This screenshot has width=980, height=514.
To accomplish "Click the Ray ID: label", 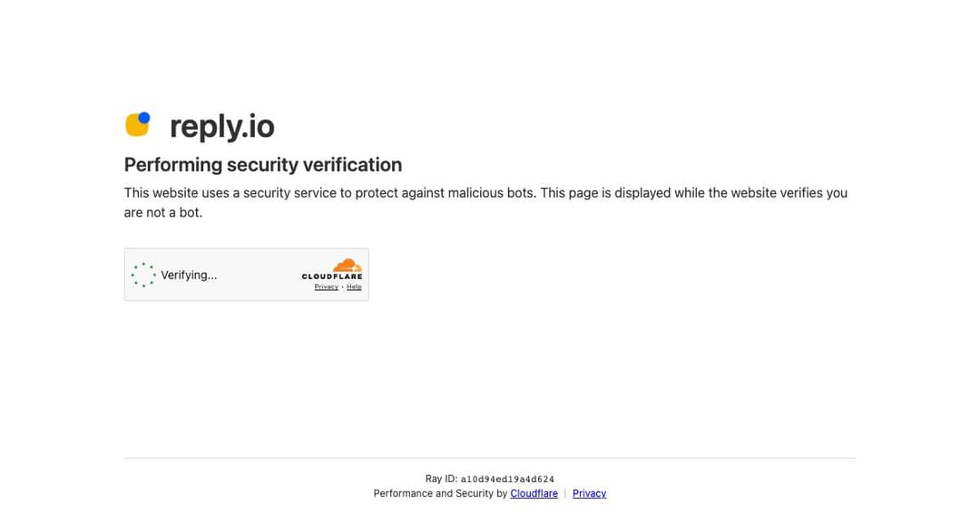I will (x=441, y=479).
